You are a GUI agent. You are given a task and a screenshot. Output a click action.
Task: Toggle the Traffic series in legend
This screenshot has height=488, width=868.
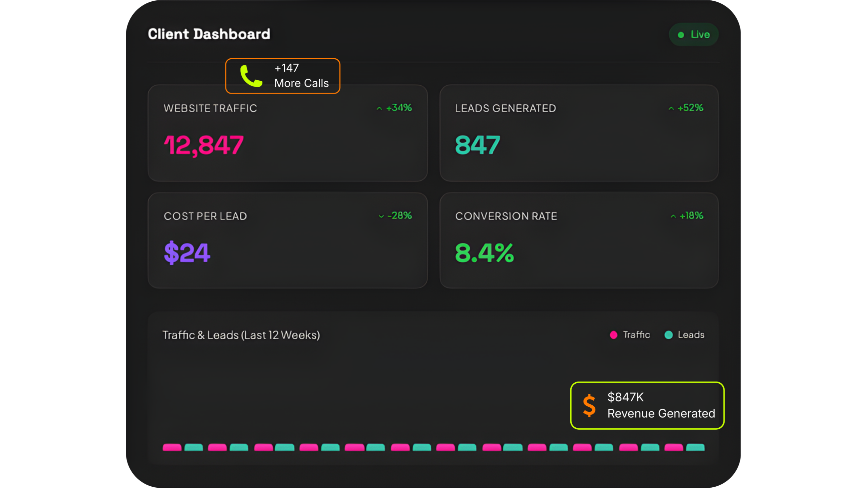pos(636,335)
